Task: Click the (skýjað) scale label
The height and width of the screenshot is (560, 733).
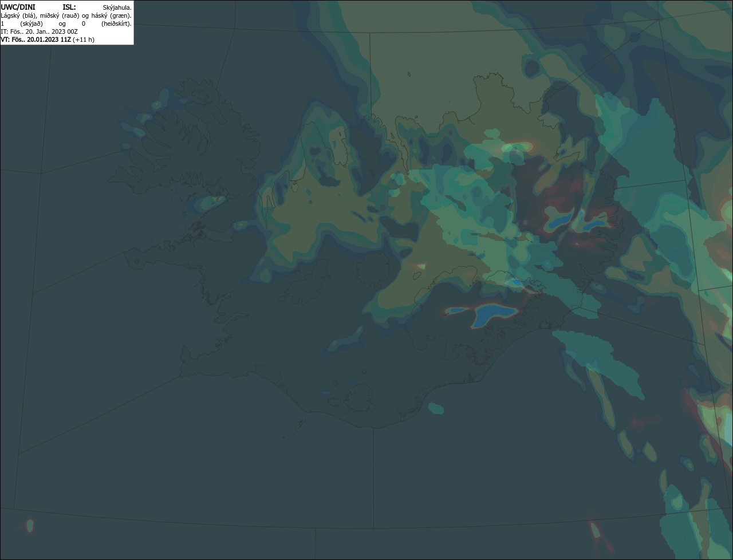Action: click(31, 23)
